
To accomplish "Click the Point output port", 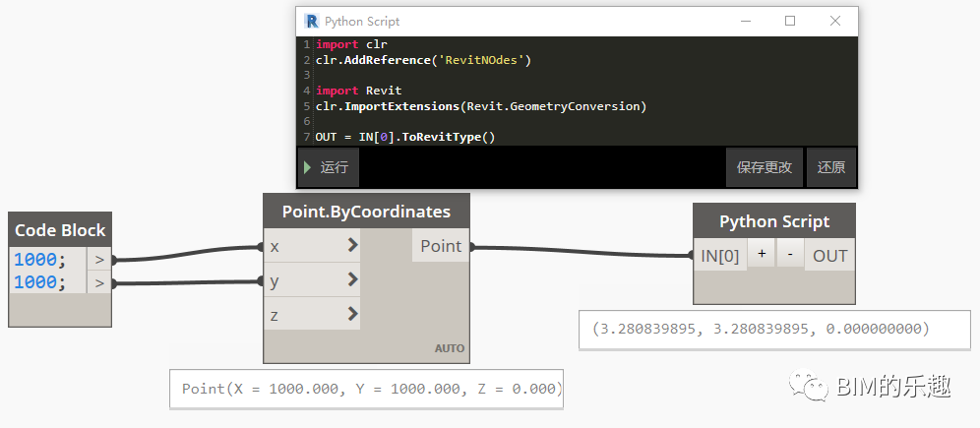I will point(441,246).
